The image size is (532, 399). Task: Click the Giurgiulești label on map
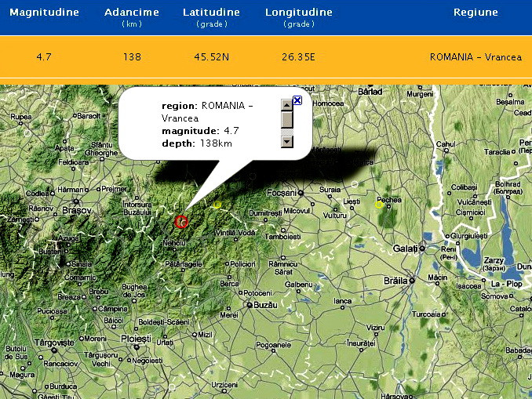click(469, 236)
